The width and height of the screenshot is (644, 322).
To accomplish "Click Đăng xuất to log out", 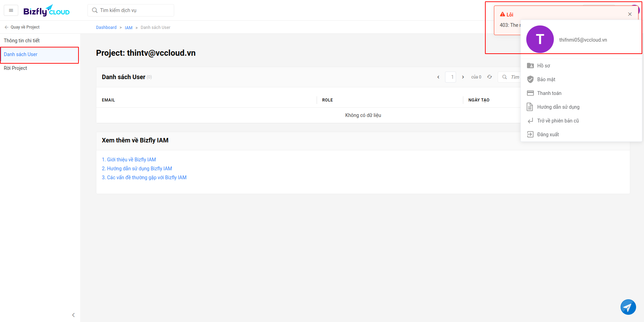I will click(548, 135).
